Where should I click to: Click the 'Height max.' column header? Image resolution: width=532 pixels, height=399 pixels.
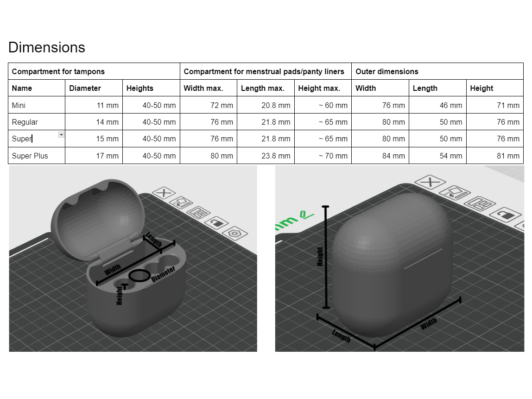[323, 88]
